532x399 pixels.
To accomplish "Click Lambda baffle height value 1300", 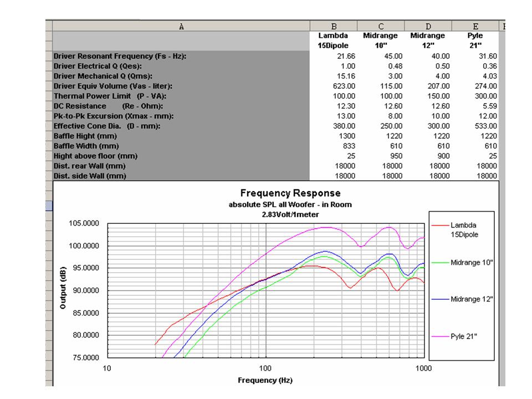I will pyautogui.click(x=347, y=136).
